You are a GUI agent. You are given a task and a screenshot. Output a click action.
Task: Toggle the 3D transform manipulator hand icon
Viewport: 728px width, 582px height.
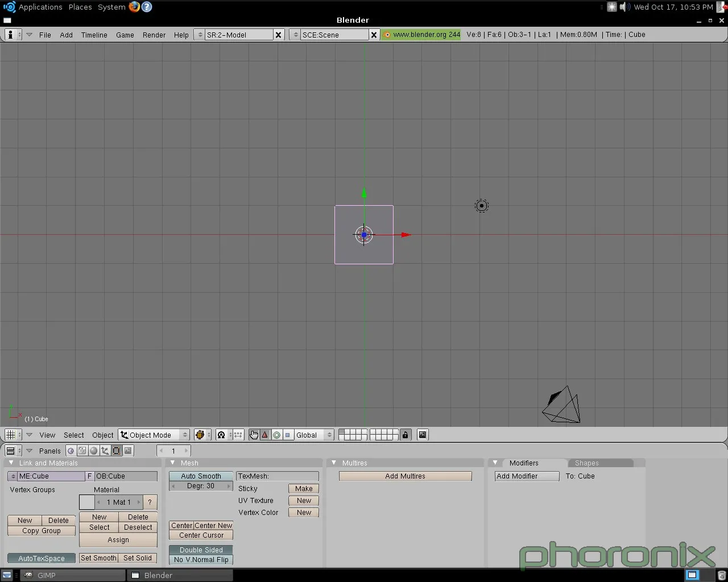(x=254, y=435)
